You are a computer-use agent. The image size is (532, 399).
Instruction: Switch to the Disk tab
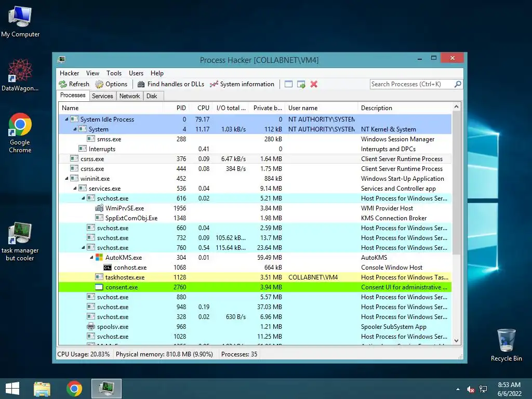coord(152,96)
